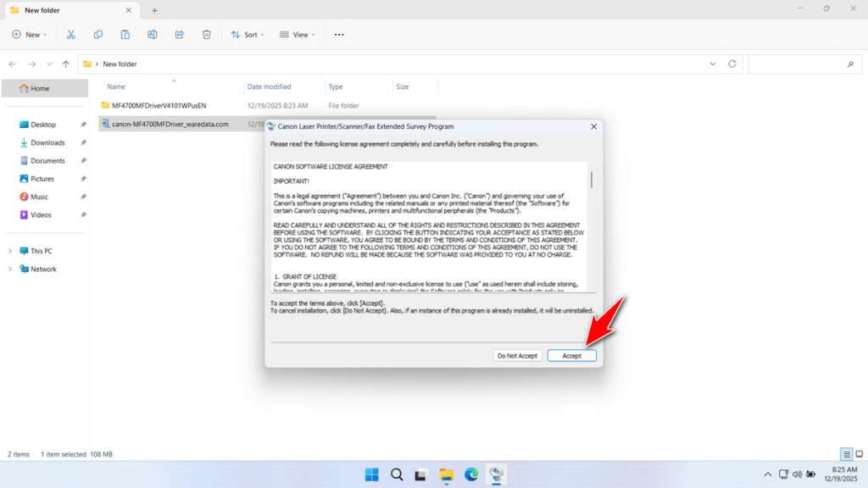This screenshot has height=488, width=868.
Task: Open Microsoft Edge from the taskbar
Action: click(x=470, y=474)
